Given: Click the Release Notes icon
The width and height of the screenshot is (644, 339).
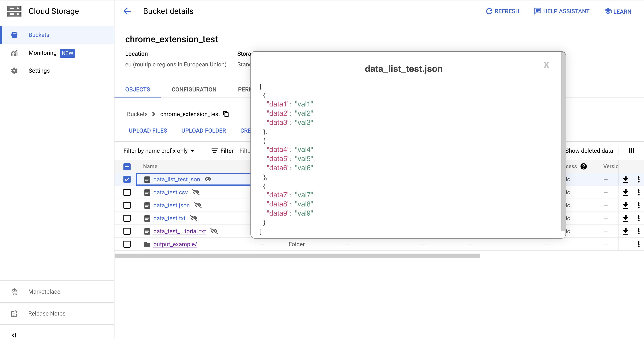Looking at the screenshot, I should 14,314.
